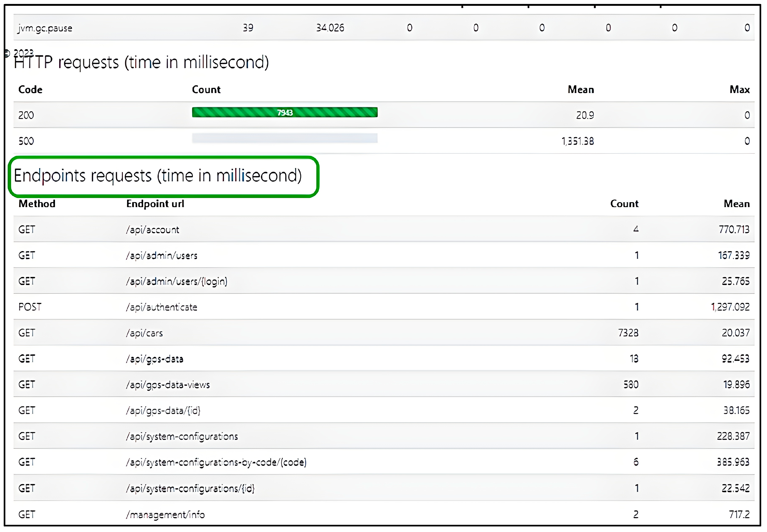767x532 pixels.
Task: Select the POST /api/authenticate row
Action: (x=162, y=307)
